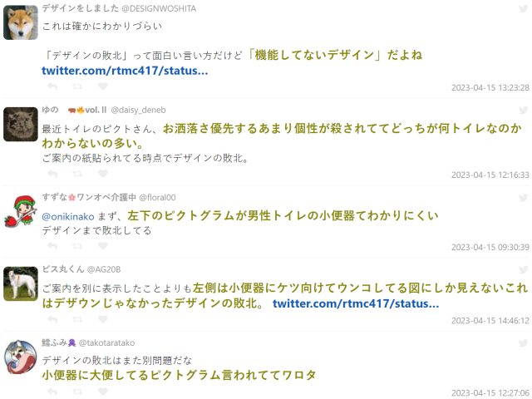
Task: Open the timestamp 2023-04-15 14:46:12
Action: click(x=490, y=321)
